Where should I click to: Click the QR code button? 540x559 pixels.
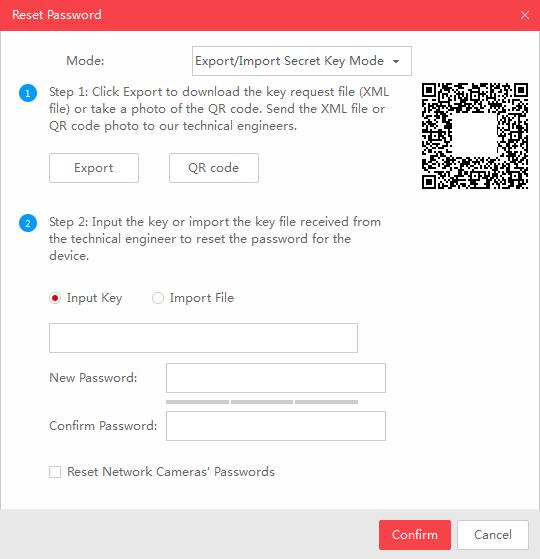214,168
